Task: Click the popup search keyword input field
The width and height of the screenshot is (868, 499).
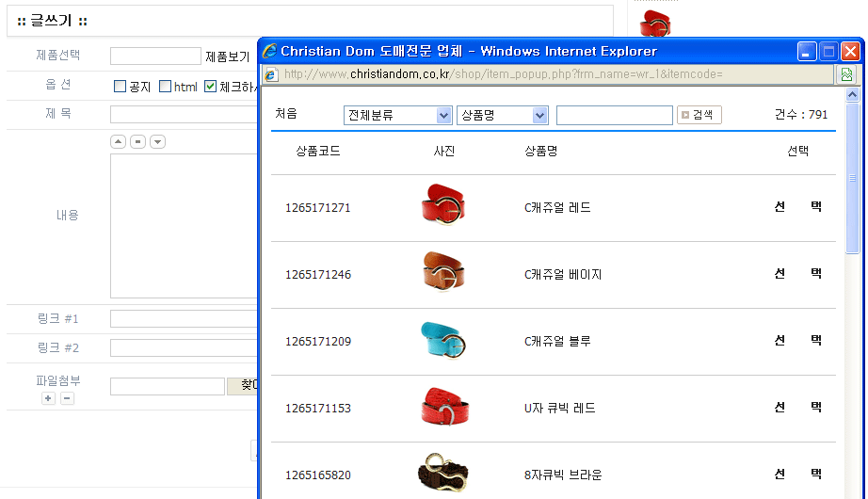Action: click(614, 115)
